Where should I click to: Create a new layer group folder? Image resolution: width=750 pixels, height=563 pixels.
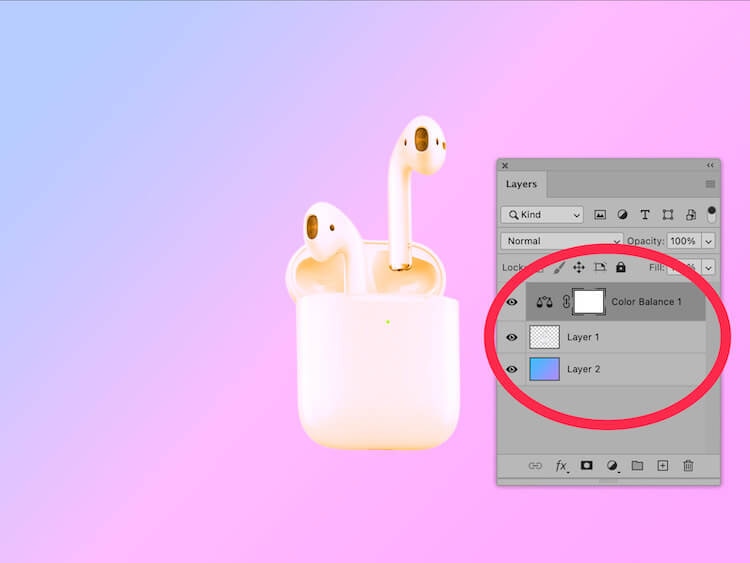coord(637,466)
